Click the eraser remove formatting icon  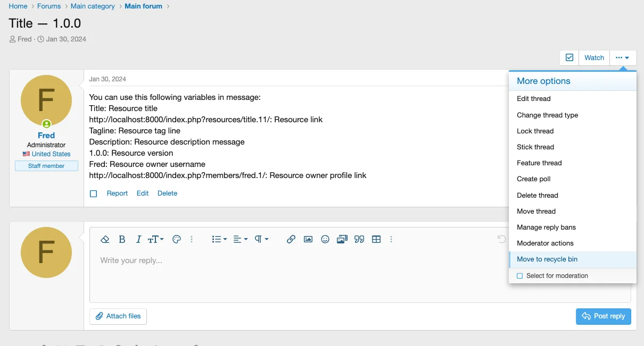tap(105, 240)
